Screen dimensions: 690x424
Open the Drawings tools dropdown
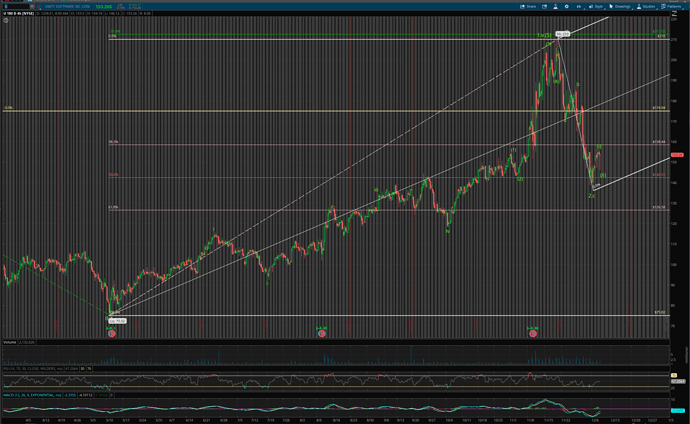(620, 7)
